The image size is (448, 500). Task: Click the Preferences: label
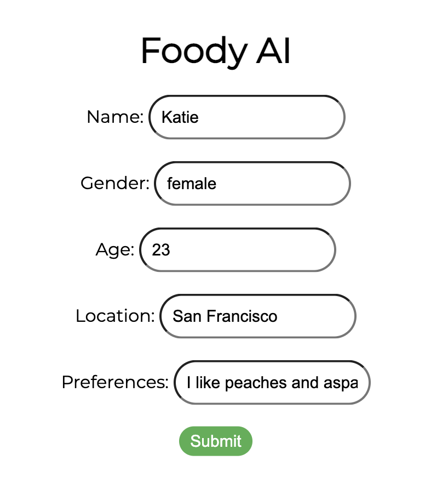[114, 383]
